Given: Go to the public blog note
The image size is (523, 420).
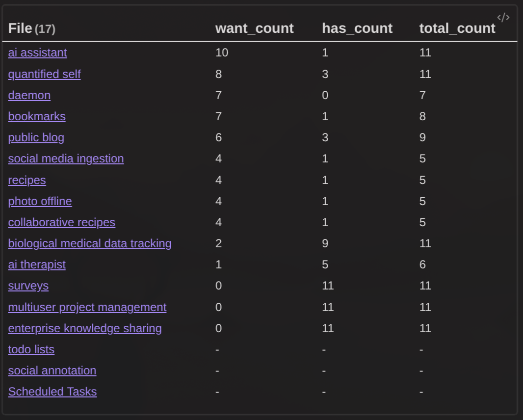Looking at the screenshot, I should pyautogui.click(x=36, y=137).
